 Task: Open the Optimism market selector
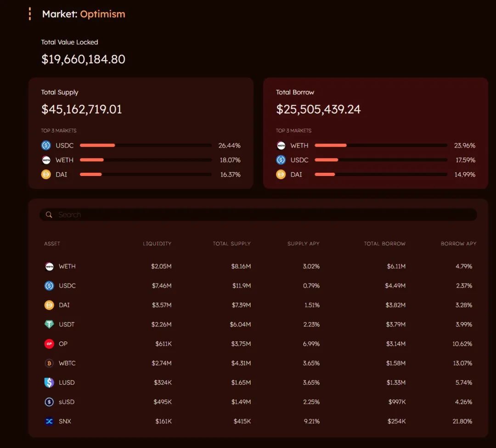click(x=102, y=14)
